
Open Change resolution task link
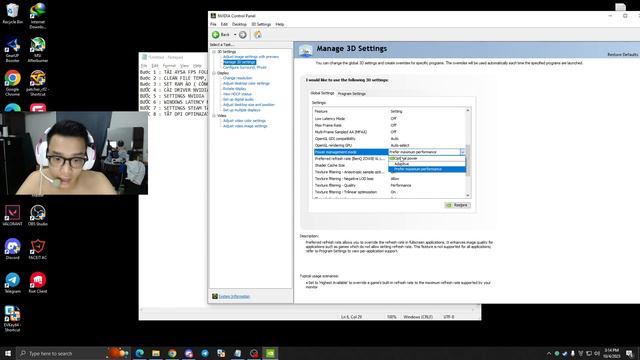(x=238, y=78)
